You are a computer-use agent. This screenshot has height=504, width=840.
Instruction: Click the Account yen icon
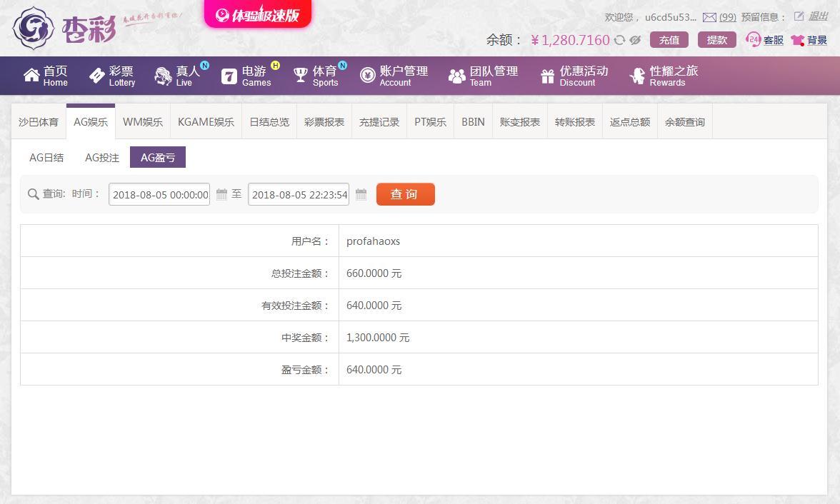(367, 76)
